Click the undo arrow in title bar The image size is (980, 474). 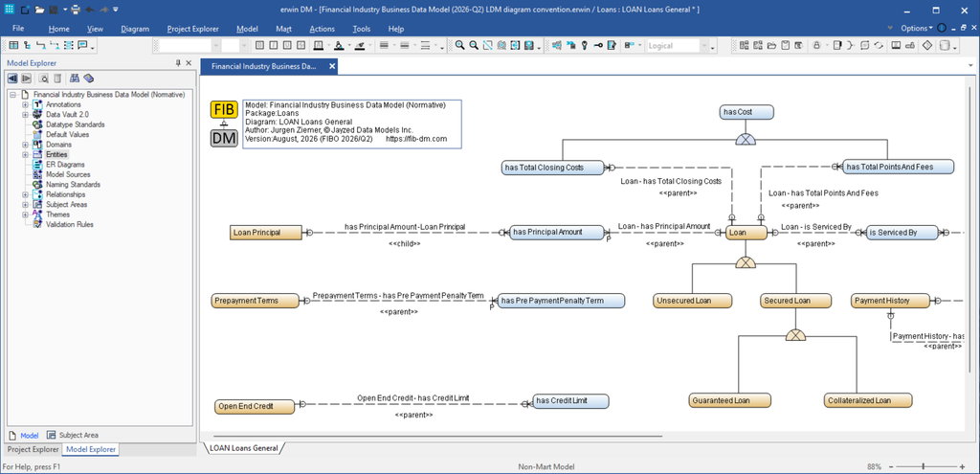click(90, 10)
